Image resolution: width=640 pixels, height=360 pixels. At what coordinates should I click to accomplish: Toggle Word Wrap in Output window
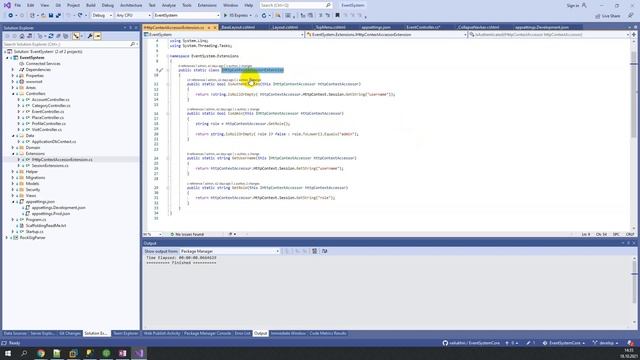(324, 251)
